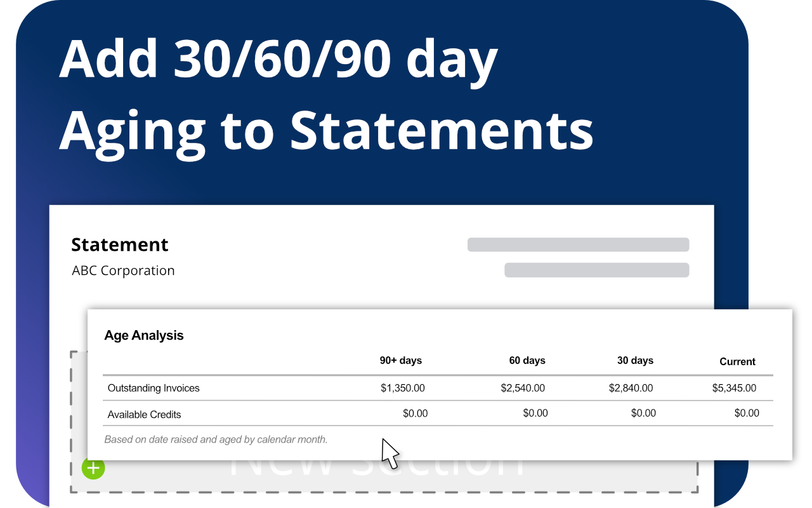This screenshot has height=508, width=812.
Task: Click the Age Analysis heading
Action: (x=144, y=335)
